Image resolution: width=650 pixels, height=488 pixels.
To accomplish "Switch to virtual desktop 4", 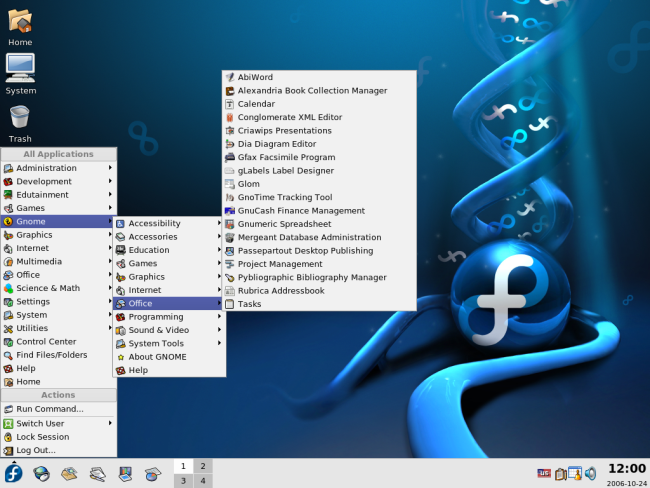I will point(203,481).
